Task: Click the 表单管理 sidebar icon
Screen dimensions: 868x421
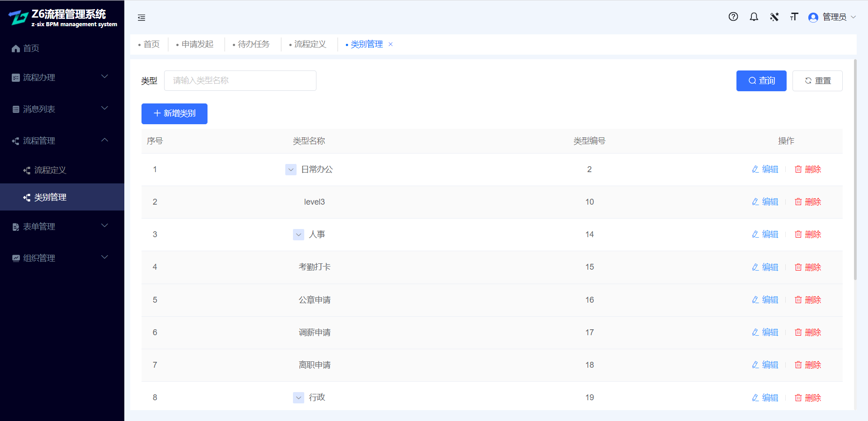Action: click(x=16, y=227)
